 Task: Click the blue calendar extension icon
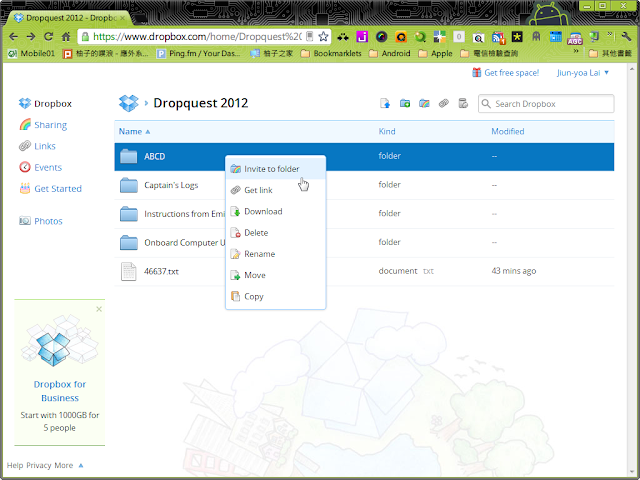point(556,37)
